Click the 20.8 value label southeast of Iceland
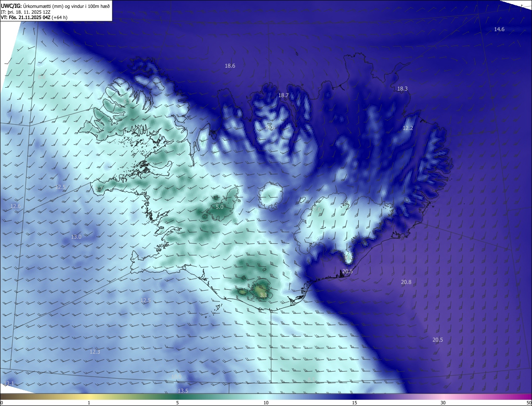 (406, 282)
